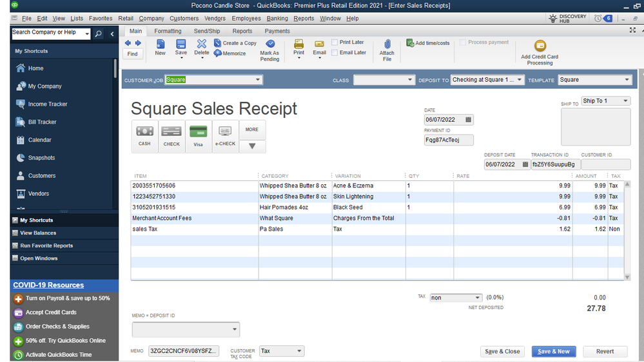
Task: Expand the Customer:Job dropdown
Action: coord(258,80)
